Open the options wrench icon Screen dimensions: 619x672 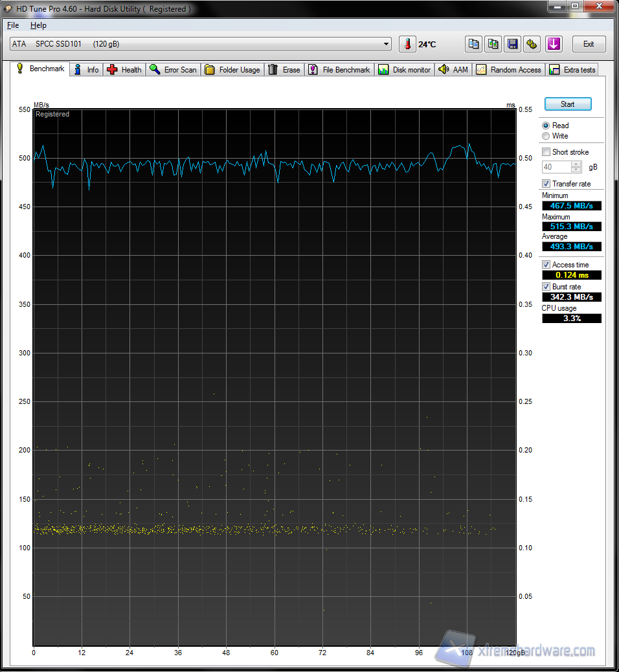[x=532, y=44]
